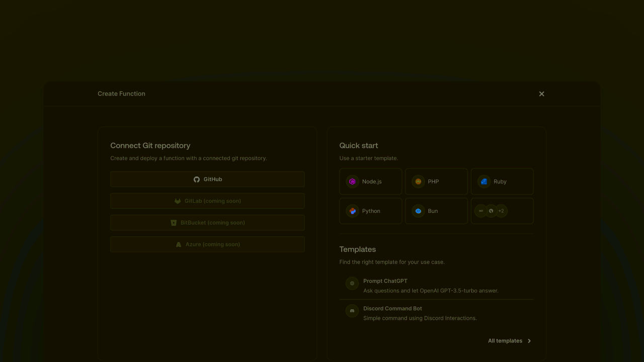Close the Create Function dialog
Image resolution: width=644 pixels, height=362 pixels.
pyautogui.click(x=541, y=94)
